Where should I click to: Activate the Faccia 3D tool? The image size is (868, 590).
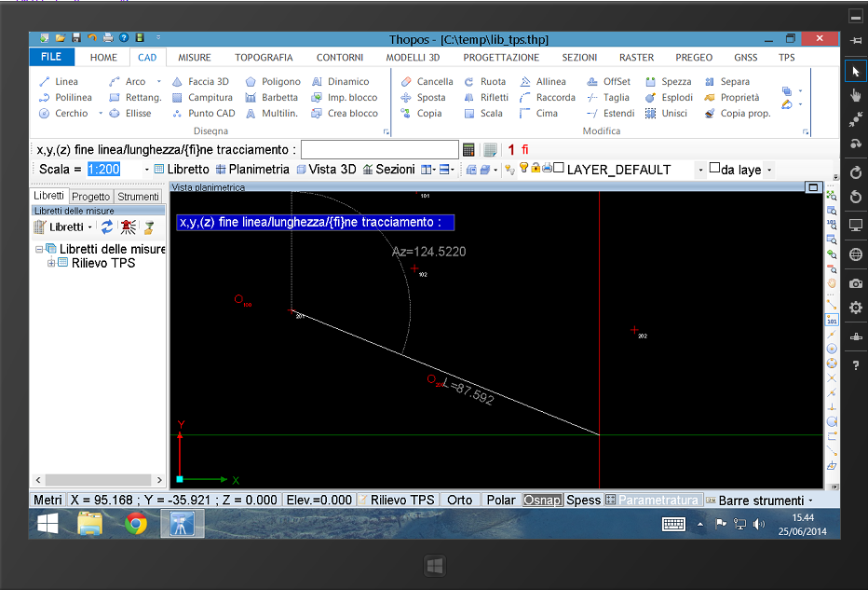coord(200,81)
